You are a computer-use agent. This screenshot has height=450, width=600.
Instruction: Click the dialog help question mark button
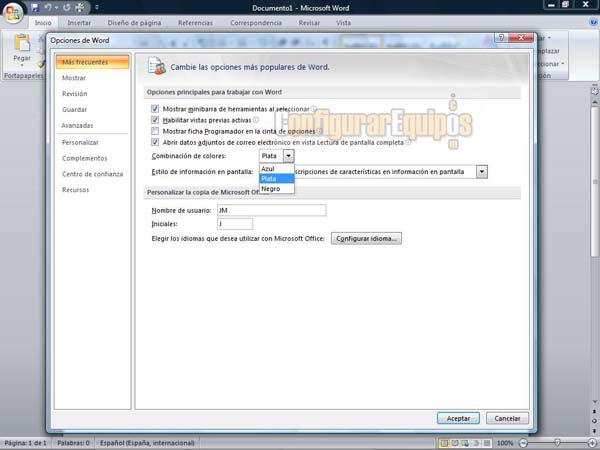click(501, 38)
